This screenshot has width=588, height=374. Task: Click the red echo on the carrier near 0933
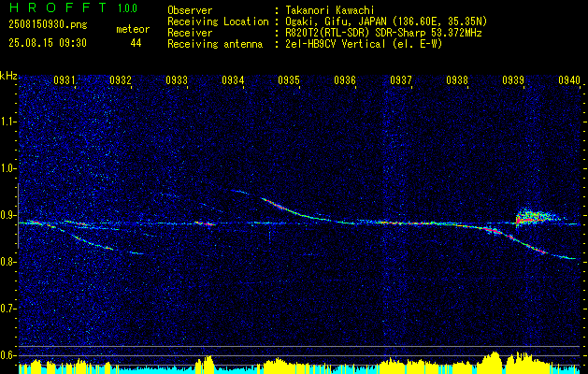[x=205, y=223]
